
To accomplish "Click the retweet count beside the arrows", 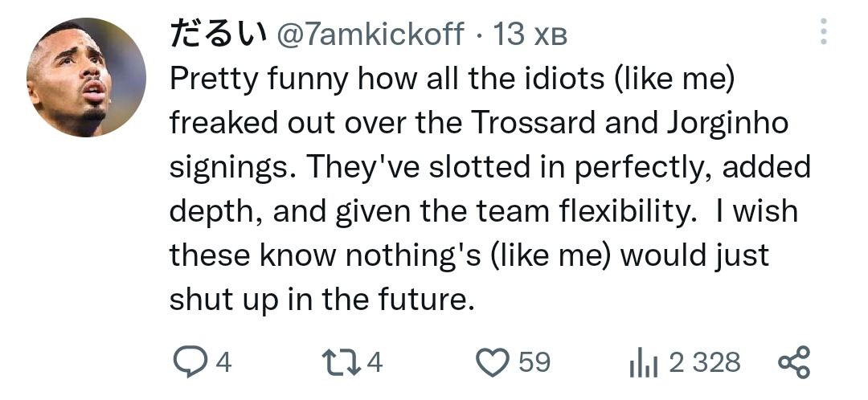I will (375, 362).
